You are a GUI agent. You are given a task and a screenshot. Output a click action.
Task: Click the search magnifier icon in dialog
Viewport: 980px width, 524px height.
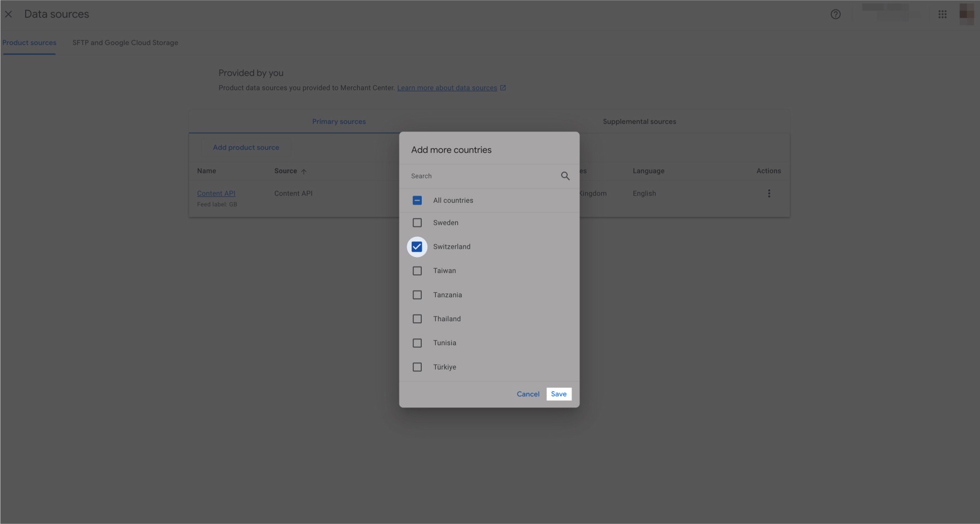(565, 176)
